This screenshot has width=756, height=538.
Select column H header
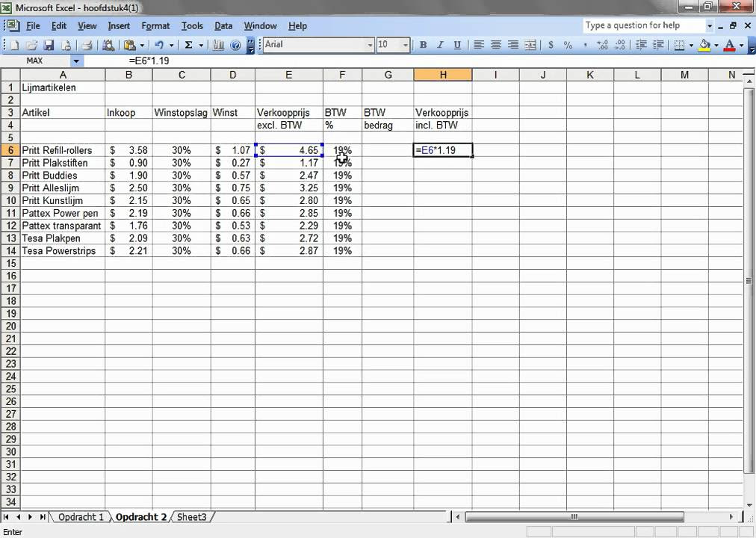pyautogui.click(x=442, y=75)
